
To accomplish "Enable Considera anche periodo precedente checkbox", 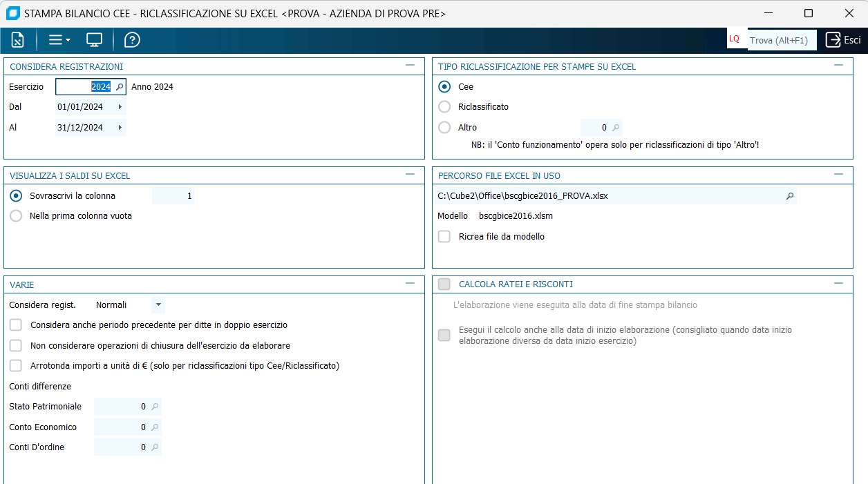I will pyautogui.click(x=16, y=325).
